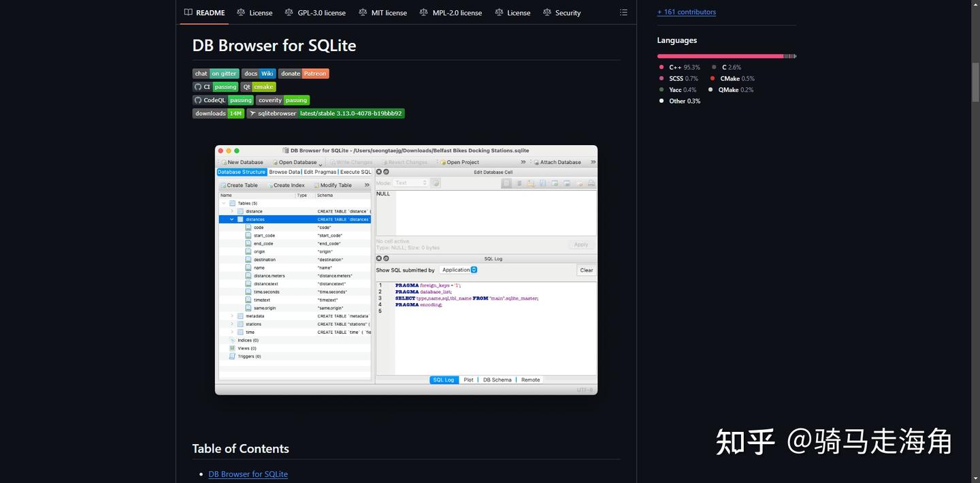Image resolution: width=980 pixels, height=483 pixels.
Task: Switch to the Remote tab
Action: (x=530, y=379)
